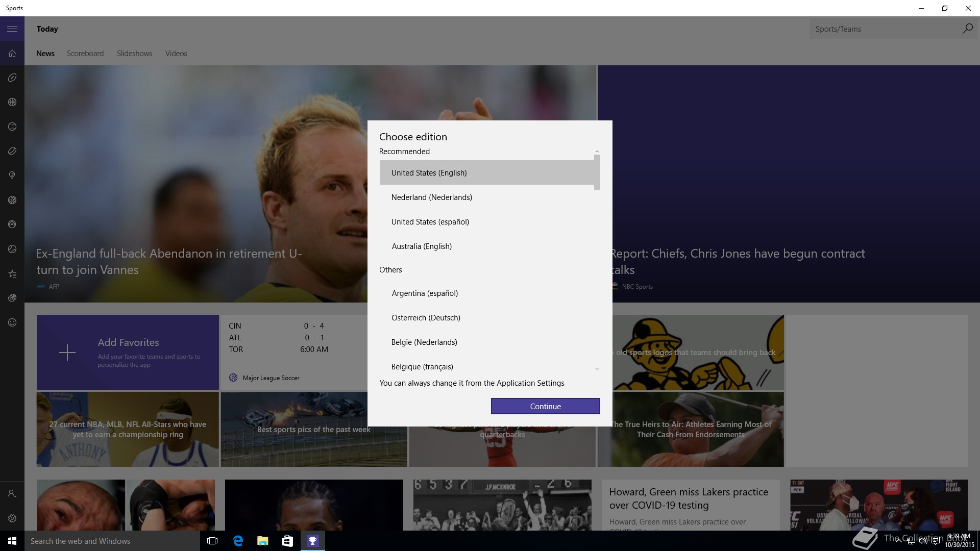The width and height of the screenshot is (980, 551).
Task: Choose United States (English) edition
Action: pos(487,172)
